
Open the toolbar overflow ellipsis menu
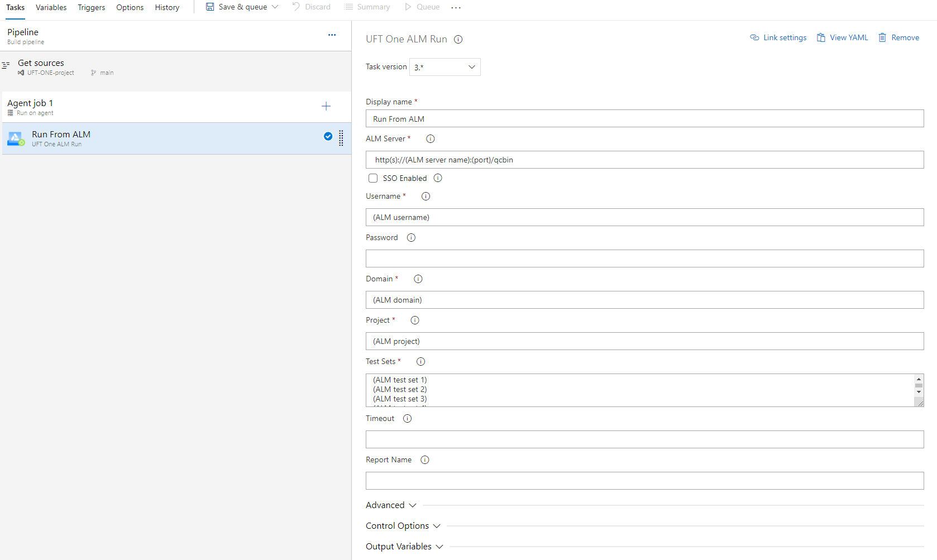tap(456, 8)
